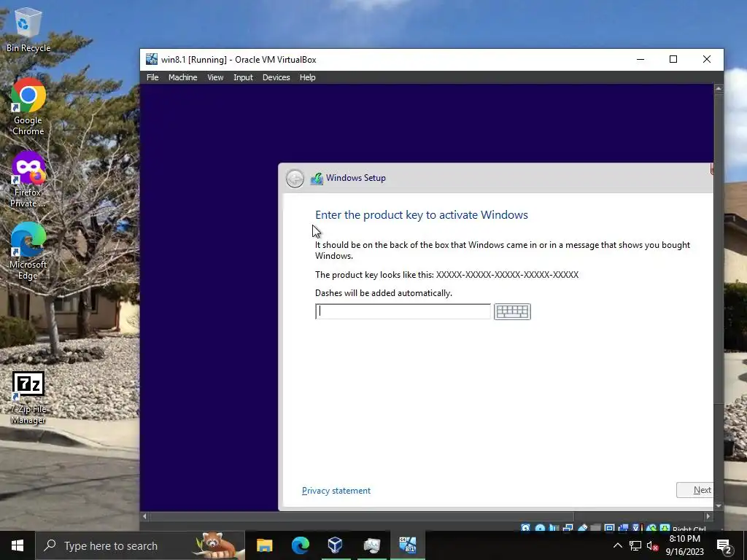Open 7-Zip File Manager desktop shortcut
747x560 pixels.
coord(28,397)
